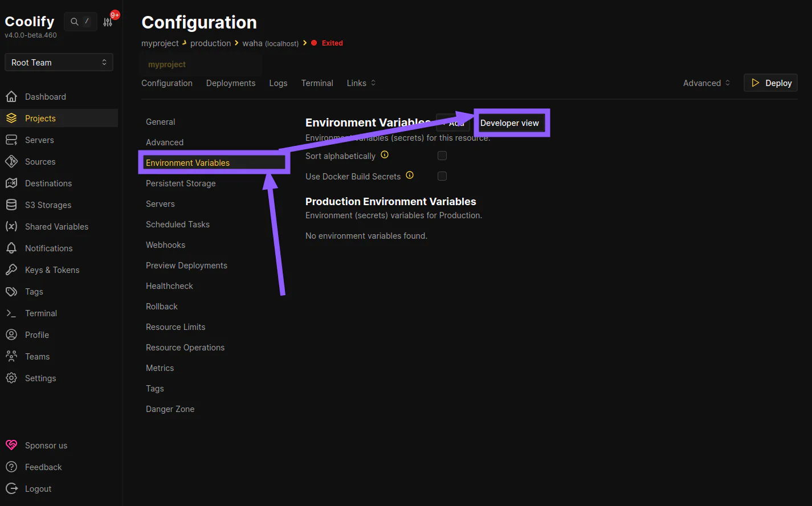Screen dimensions: 812x506
Task: Enable the Sort alphabetically checkbox
Action: [x=442, y=155]
